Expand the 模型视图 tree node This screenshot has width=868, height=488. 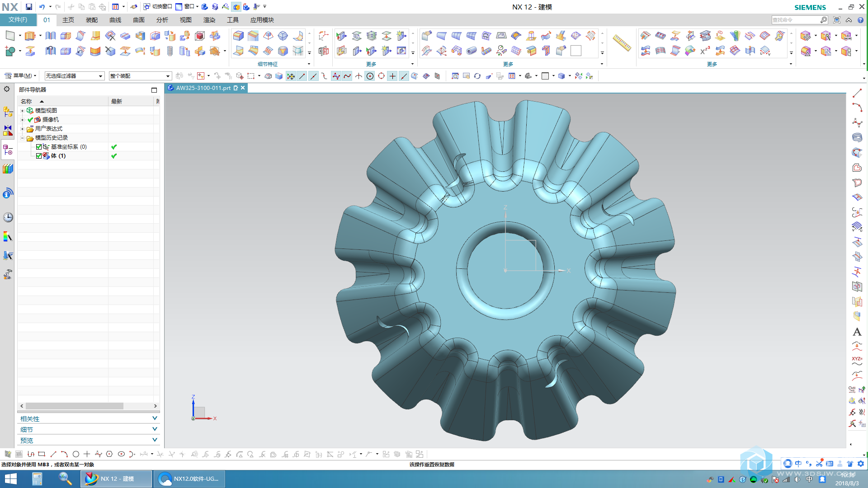(22, 110)
